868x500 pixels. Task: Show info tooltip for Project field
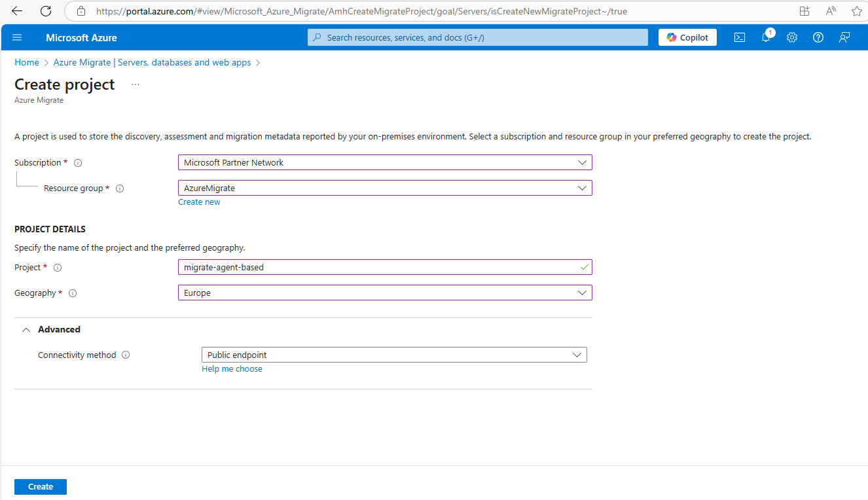click(58, 268)
